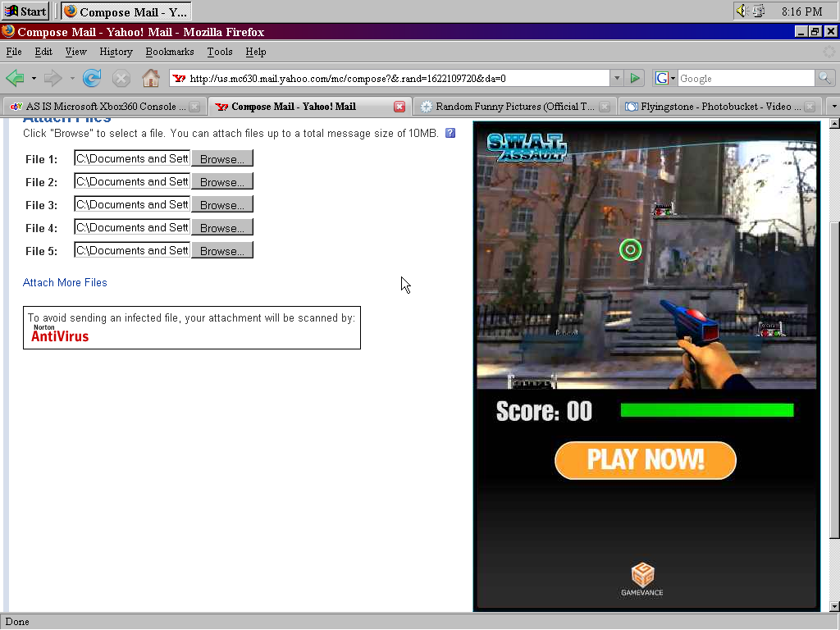Viewport: 840px width, 630px height.
Task: Click the 8:16 PM system clock
Action: (801, 11)
